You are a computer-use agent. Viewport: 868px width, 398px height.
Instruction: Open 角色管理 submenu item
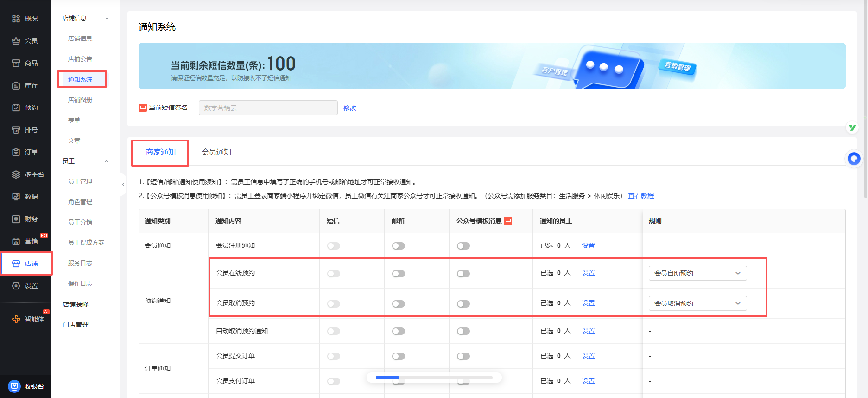click(80, 202)
